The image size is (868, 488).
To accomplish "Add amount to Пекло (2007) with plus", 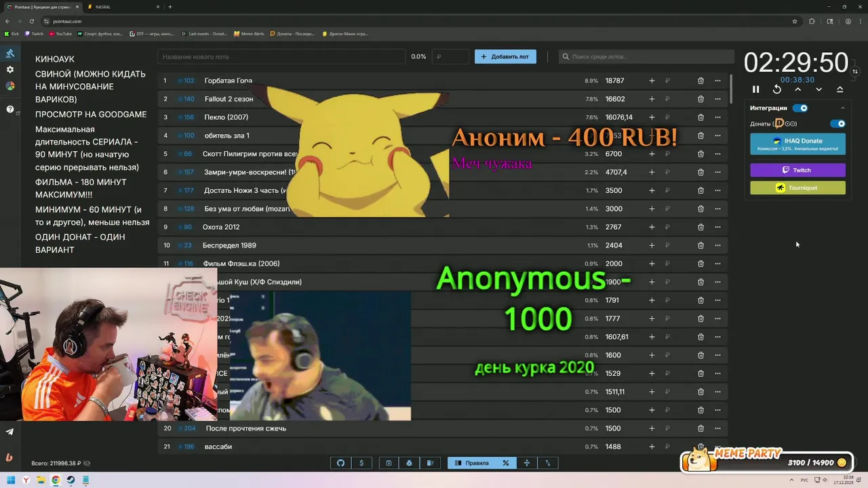I will 652,117.
